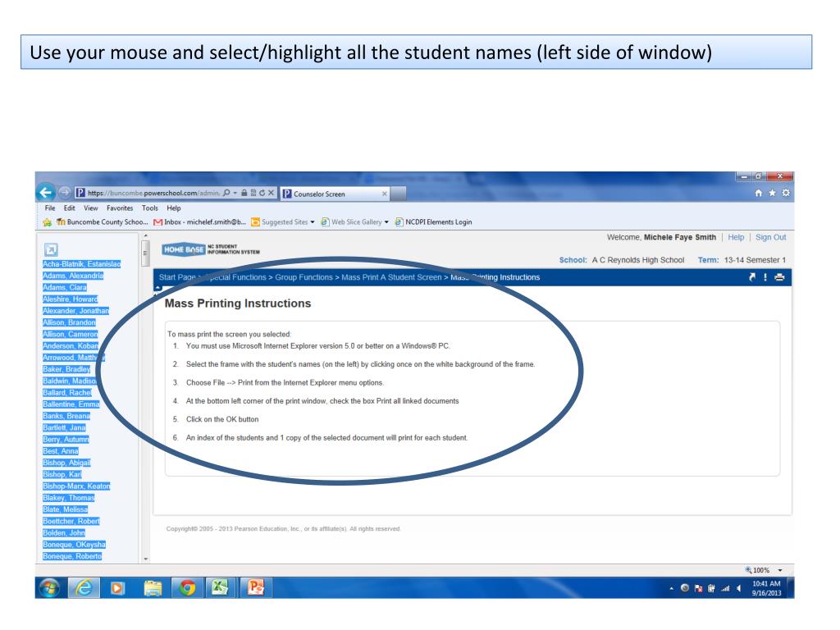The height and width of the screenshot is (630, 840).
Task: Click the Term label link
Action: pyautogui.click(x=708, y=260)
